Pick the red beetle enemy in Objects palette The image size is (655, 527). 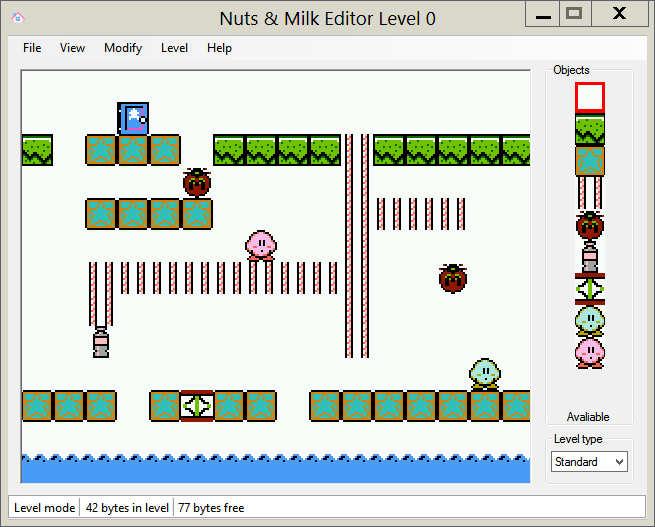pos(589,225)
